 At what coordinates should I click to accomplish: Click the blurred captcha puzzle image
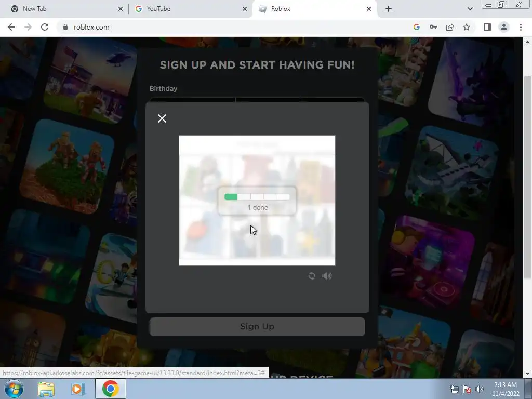point(257,201)
